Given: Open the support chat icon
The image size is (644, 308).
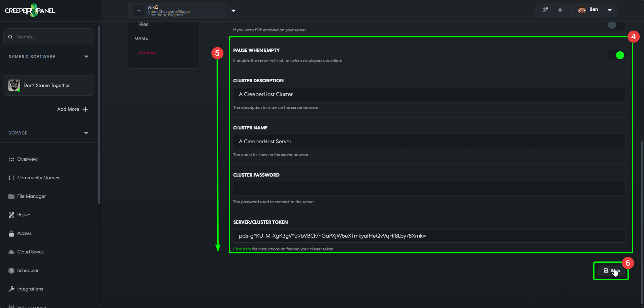Looking at the screenshot, I should 545,10.
